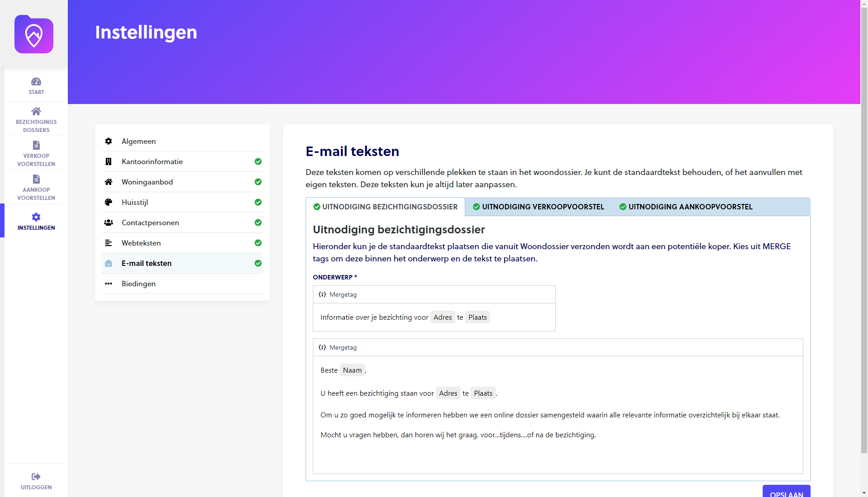The width and height of the screenshot is (868, 497).
Task: Click Adres merge tag in body text
Action: coord(448,393)
